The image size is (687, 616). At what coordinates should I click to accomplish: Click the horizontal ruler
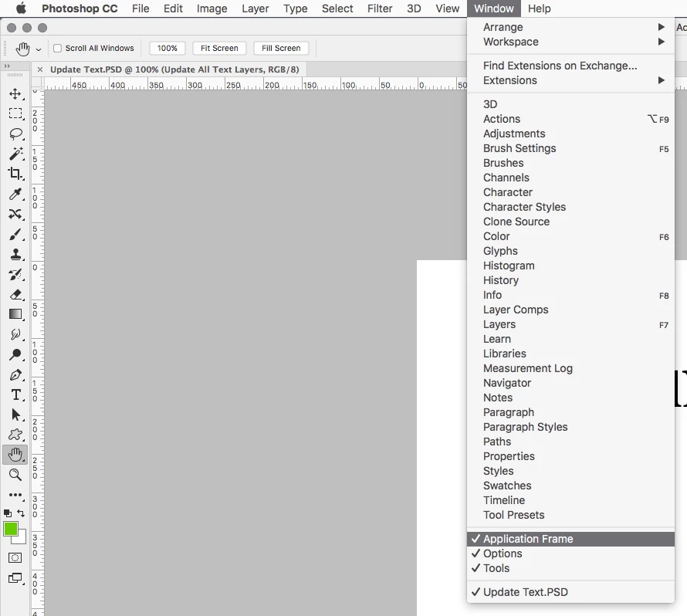tap(256, 83)
